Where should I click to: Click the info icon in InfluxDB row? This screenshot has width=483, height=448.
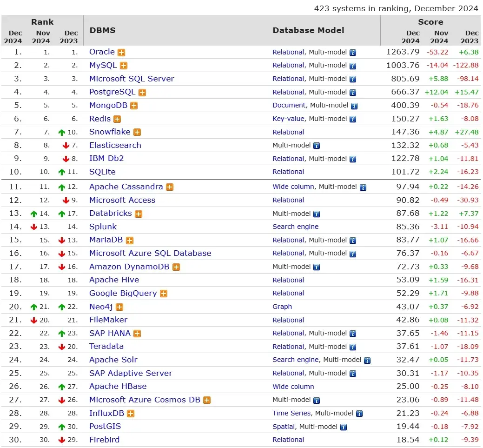tap(359, 414)
